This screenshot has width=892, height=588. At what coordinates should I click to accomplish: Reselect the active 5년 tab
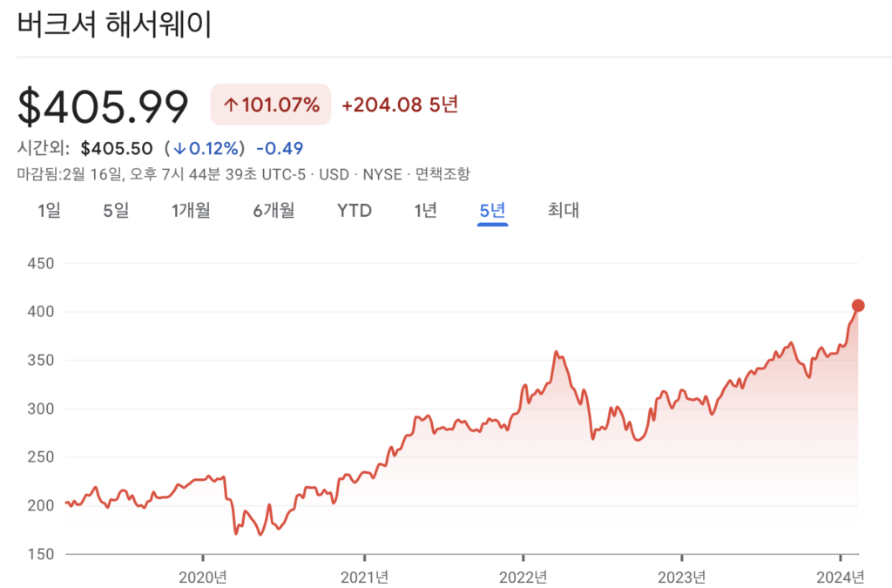tap(491, 210)
